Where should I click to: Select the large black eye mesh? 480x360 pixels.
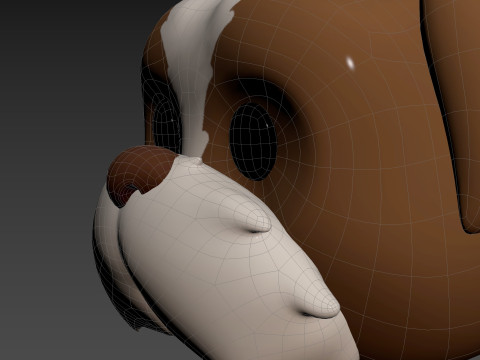tap(254, 142)
